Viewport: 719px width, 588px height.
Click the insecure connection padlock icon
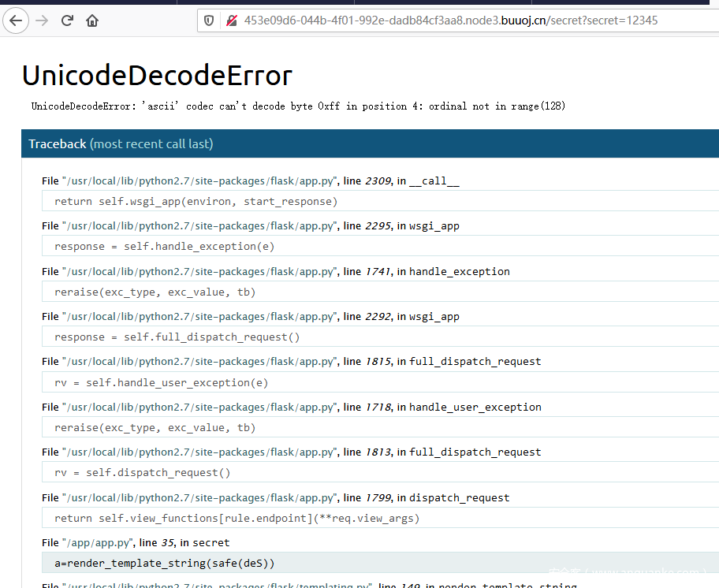pos(232,20)
